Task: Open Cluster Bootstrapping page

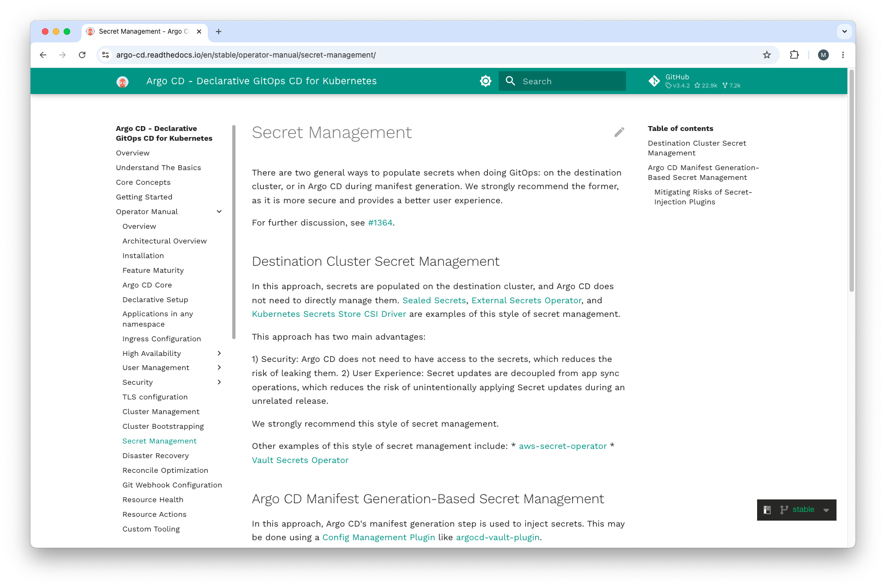Action: [x=163, y=426]
